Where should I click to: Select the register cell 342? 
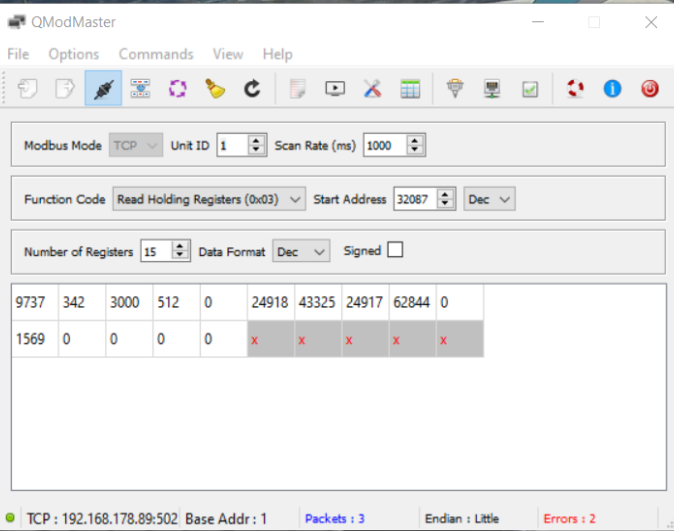[82, 302]
